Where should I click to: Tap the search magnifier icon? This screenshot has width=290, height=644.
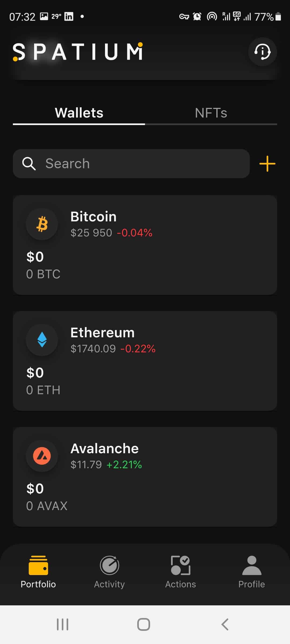pyautogui.click(x=29, y=163)
